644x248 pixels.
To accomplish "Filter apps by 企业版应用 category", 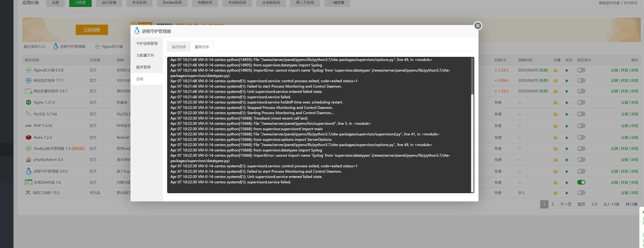I will click(x=271, y=3).
